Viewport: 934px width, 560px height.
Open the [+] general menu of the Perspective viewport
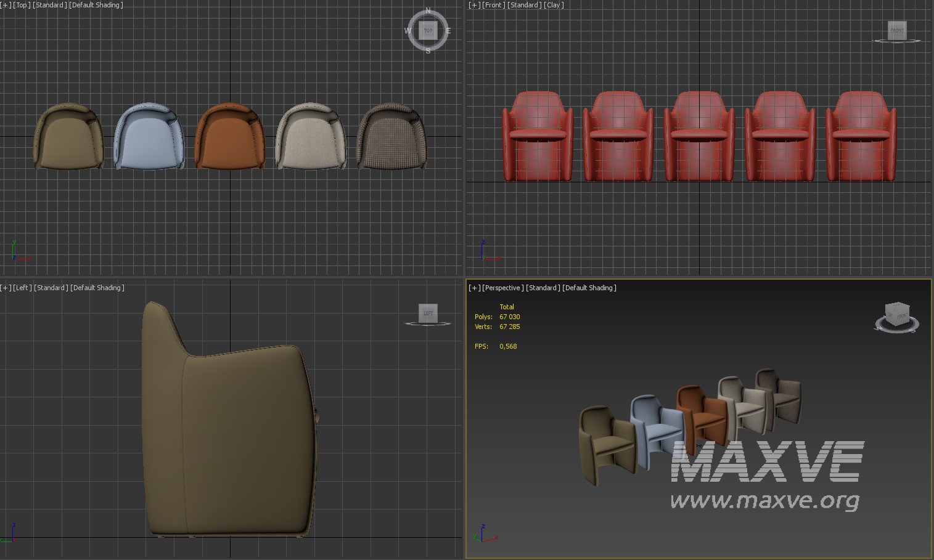click(x=474, y=288)
